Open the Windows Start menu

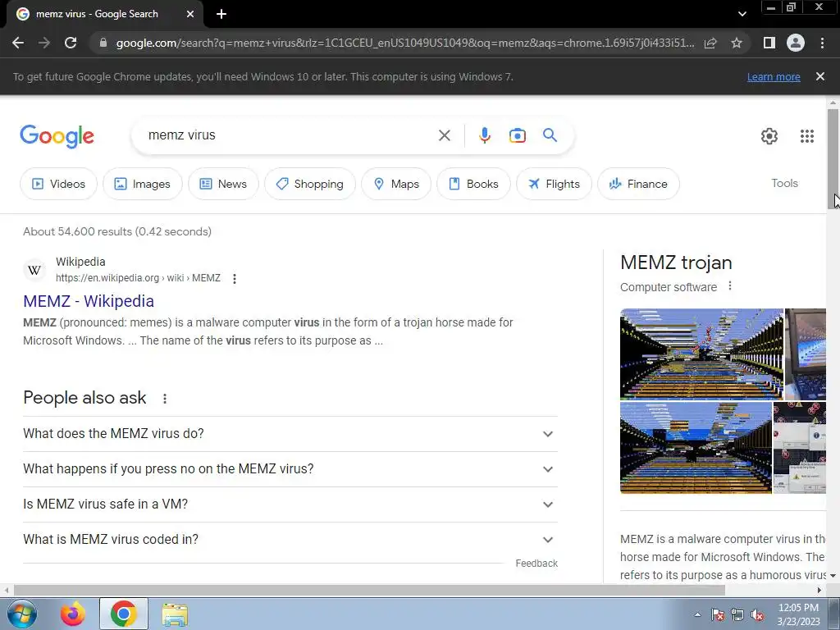(x=22, y=614)
